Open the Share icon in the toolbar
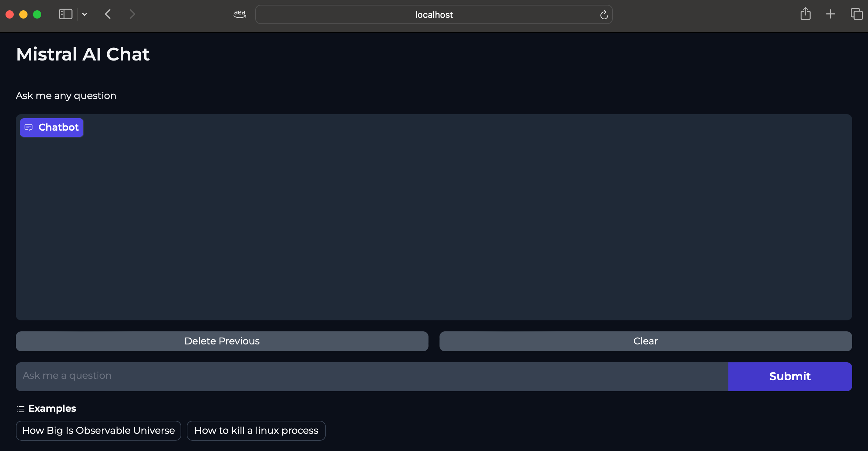 pos(805,14)
